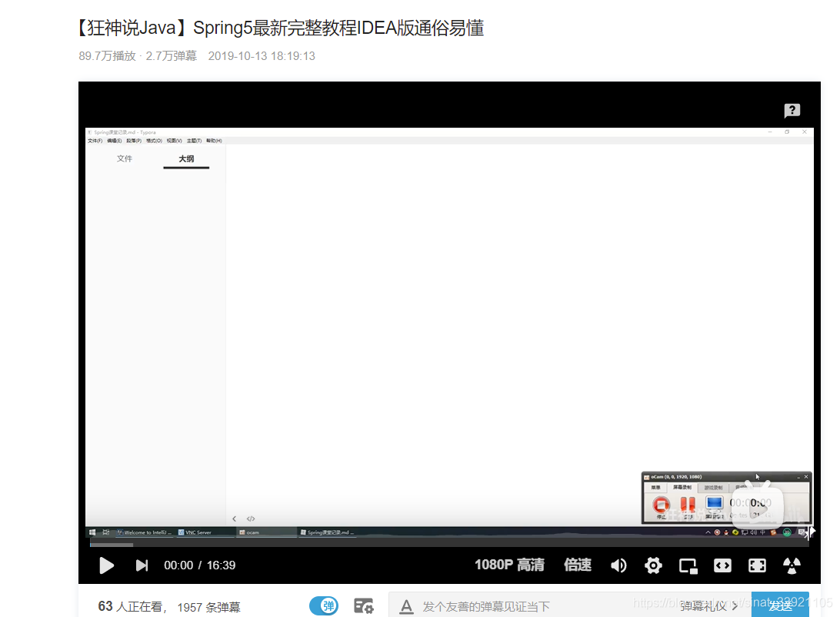Click oCam red stop recording button
This screenshot has width=840, height=617.
coord(661,505)
